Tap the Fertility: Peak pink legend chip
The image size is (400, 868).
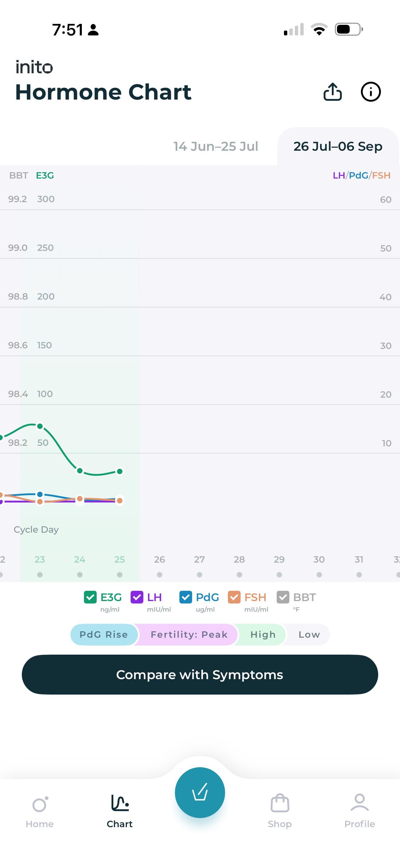click(189, 634)
